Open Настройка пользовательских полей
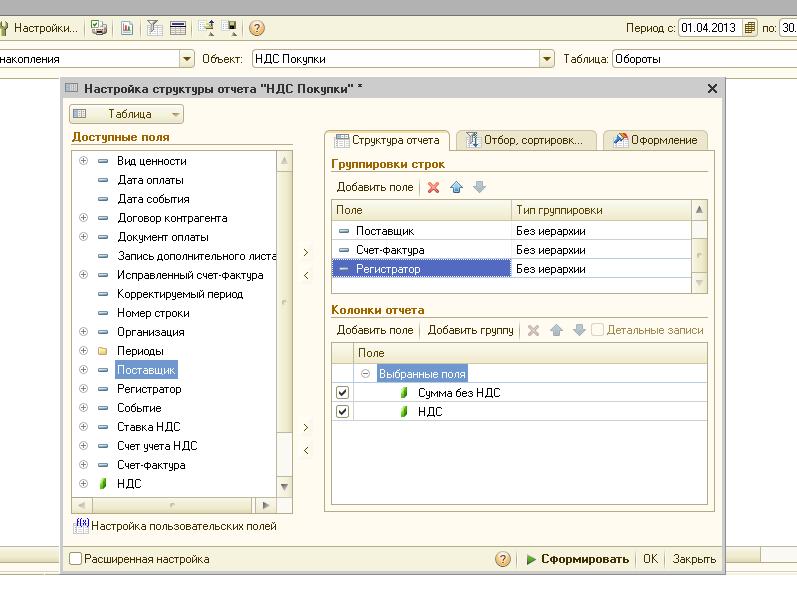Viewport: 797px width, 594px height. click(x=183, y=525)
